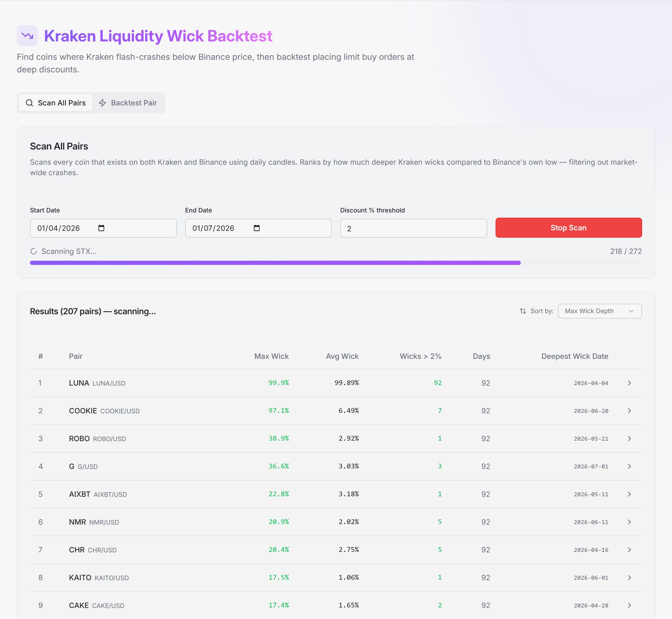Expand the CHR row chevron
This screenshot has width=672, height=619.
[629, 550]
